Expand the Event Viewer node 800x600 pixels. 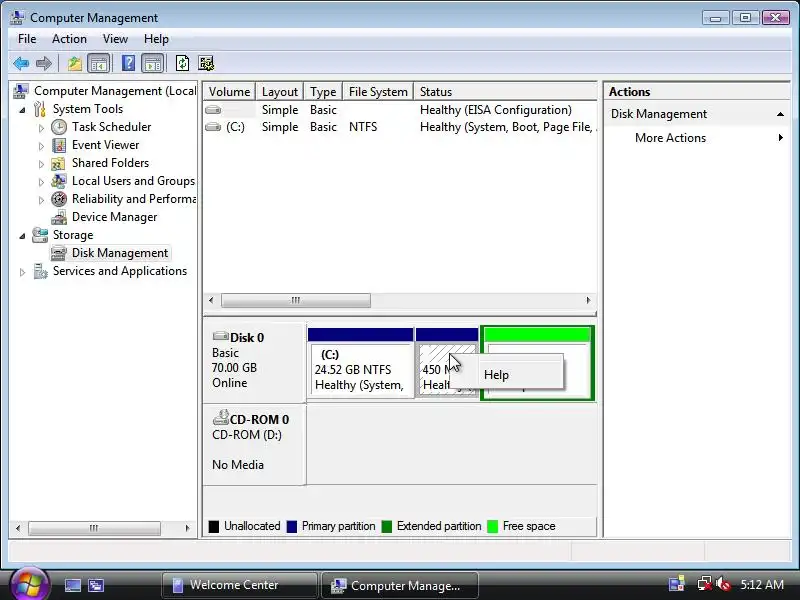click(x=41, y=146)
